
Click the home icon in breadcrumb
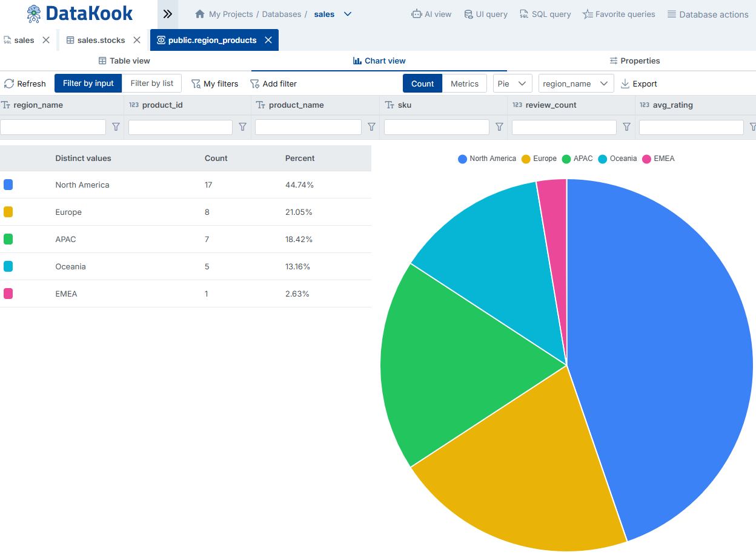click(x=200, y=14)
